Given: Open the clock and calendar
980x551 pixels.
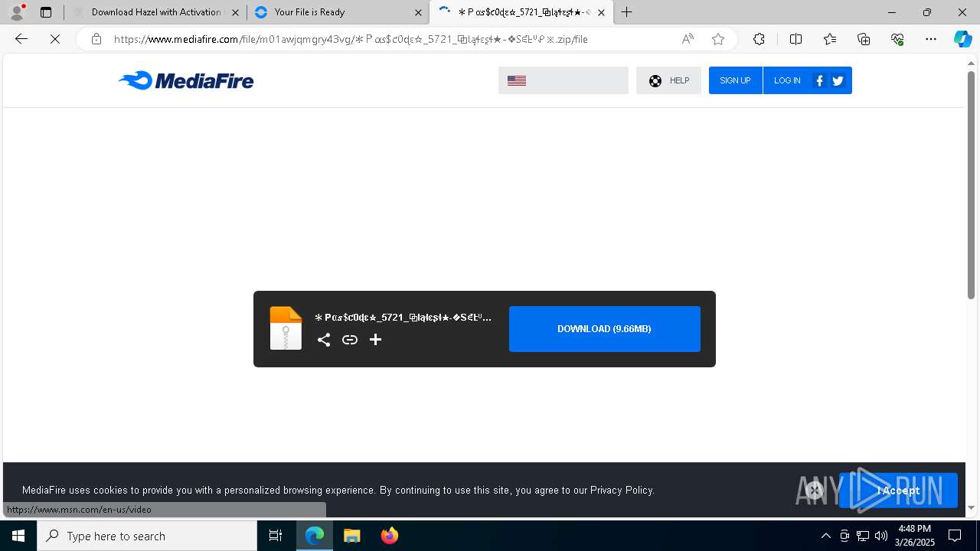Looking at the screenshot, I should pyautogui.click(x=916, y=536).
